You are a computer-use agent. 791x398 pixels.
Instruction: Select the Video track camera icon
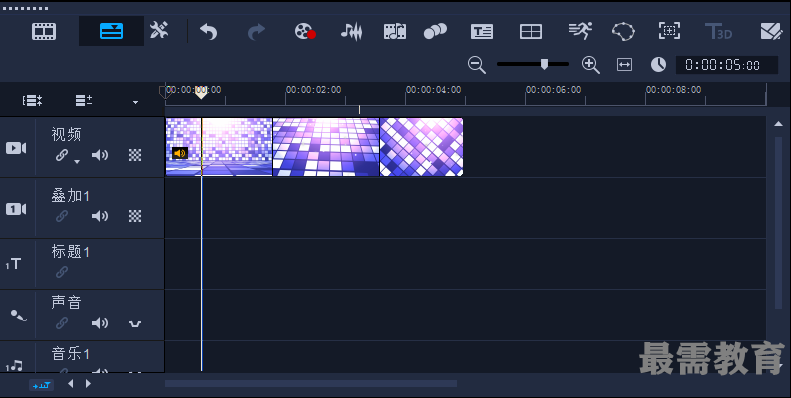tap(16, 148)
